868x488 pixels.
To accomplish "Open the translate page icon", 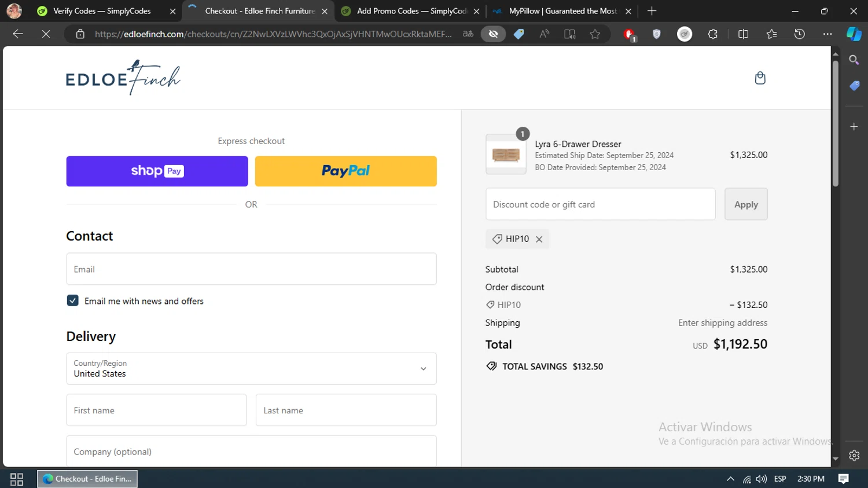I will click(x=468, y=34).
